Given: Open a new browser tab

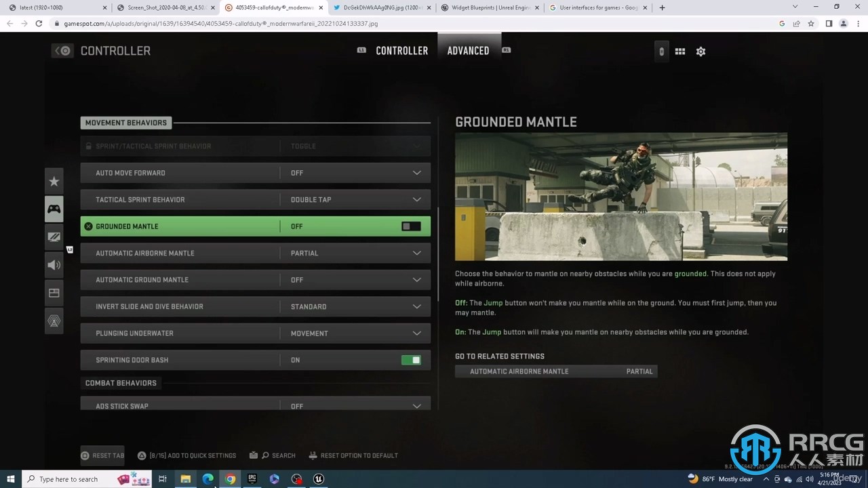Looking at the screenshot, I should tap(662, 7).
